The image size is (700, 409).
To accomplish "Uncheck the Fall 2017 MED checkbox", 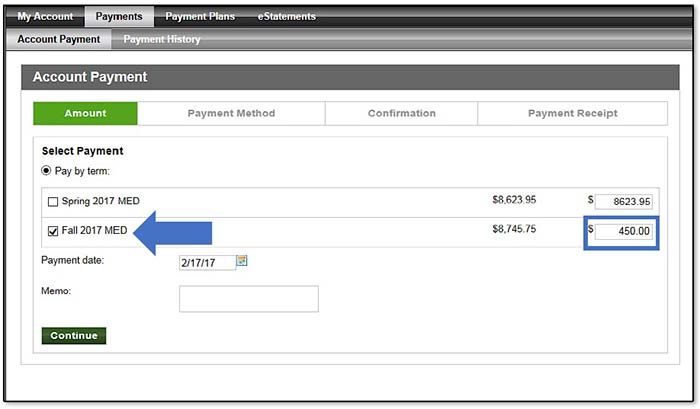I will click(53, 231).
